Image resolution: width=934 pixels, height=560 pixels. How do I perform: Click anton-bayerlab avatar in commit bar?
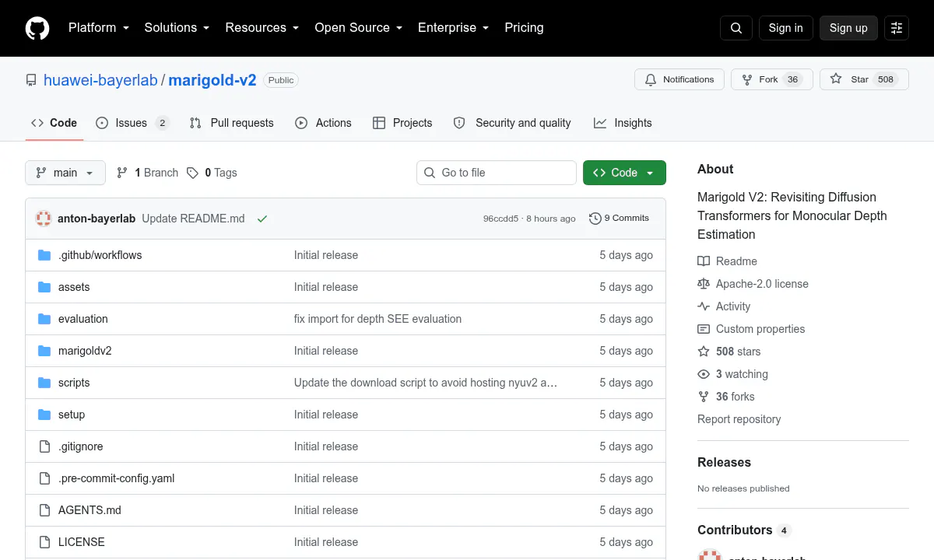(44, 219)
